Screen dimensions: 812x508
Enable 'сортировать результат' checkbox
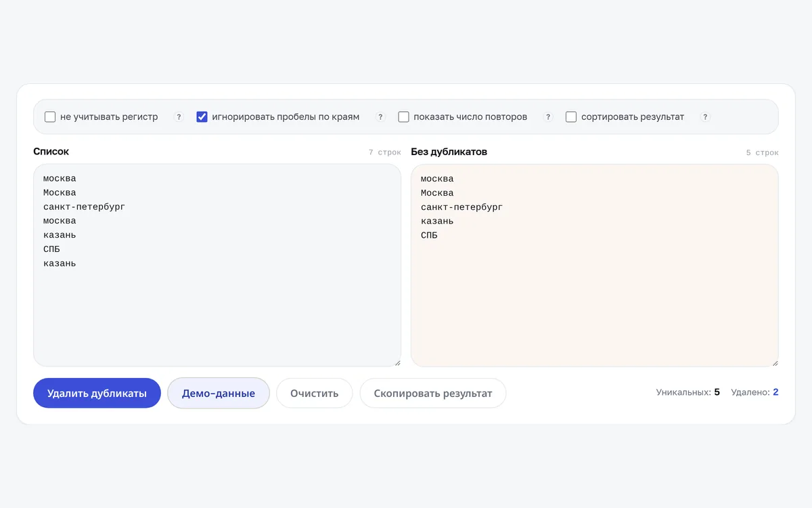[571, 117]
